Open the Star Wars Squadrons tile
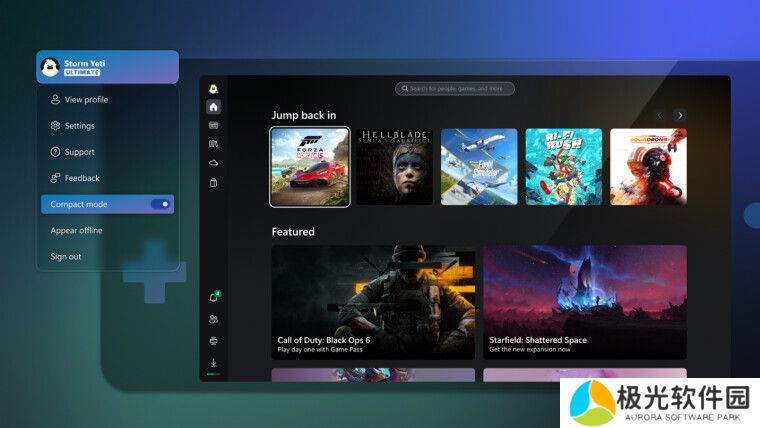 coord(649,167)
